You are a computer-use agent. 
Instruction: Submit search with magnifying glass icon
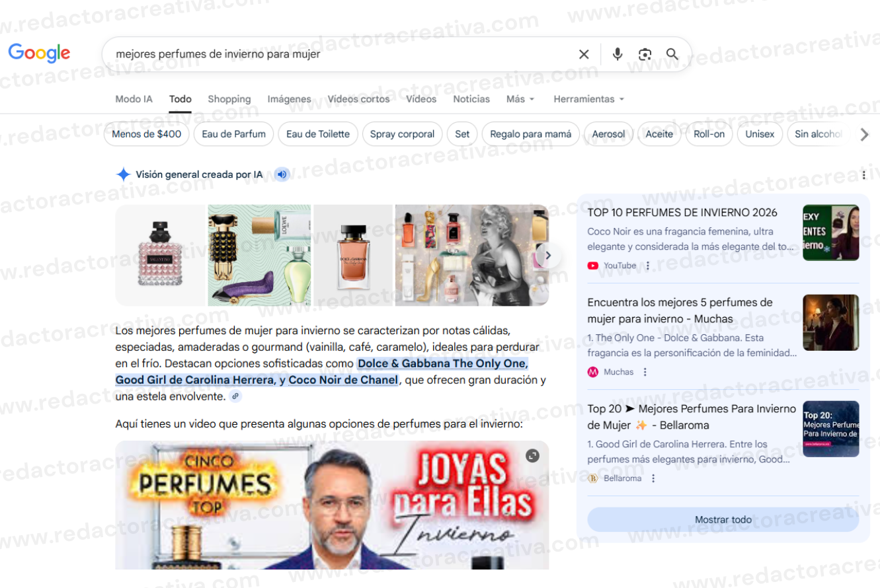672,54
